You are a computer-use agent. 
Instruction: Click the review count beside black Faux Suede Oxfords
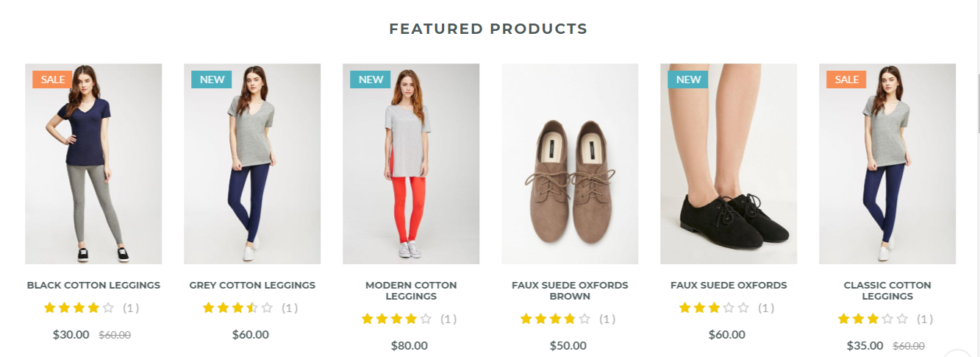tap(766, 308)
